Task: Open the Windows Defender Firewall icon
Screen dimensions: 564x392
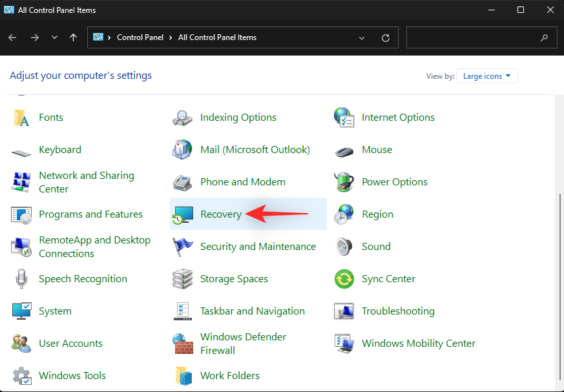Action: click(x=182, y=344)
